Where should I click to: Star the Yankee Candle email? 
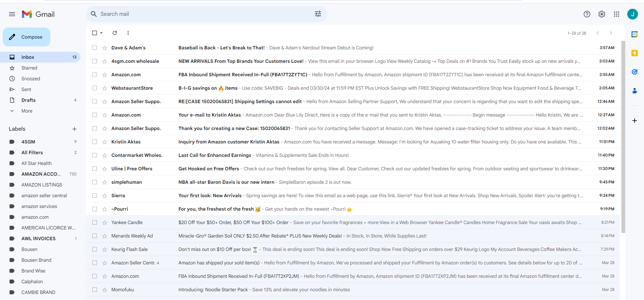click(105, 223)
